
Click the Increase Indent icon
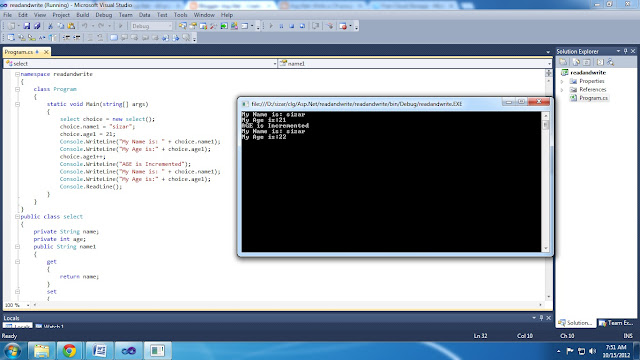(x=77, y=38)
